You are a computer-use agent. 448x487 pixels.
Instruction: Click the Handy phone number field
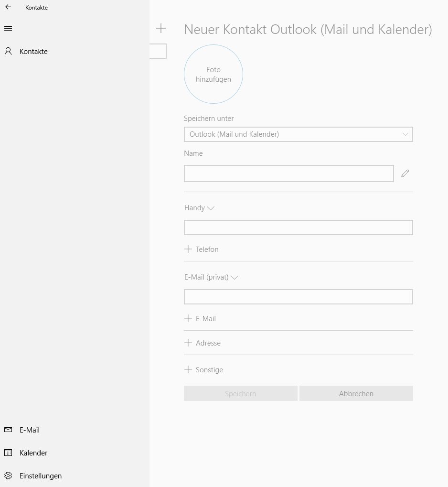[x=299, y=227]
